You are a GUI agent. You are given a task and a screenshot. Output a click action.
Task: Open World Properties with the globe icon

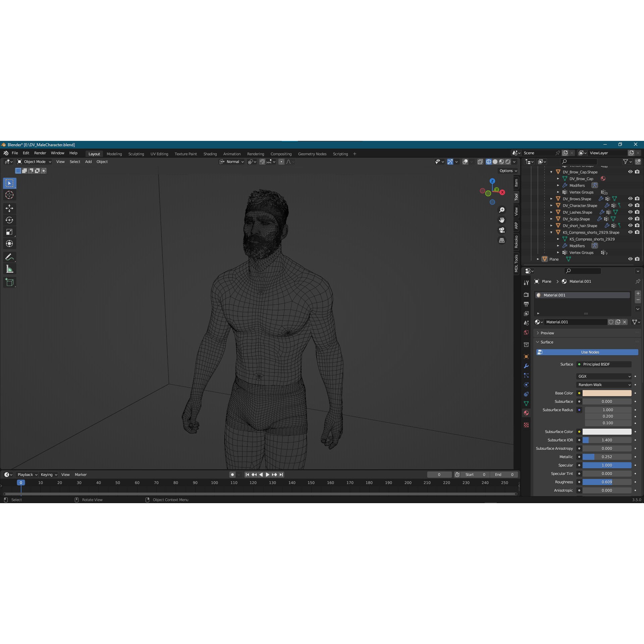[526, 332]
